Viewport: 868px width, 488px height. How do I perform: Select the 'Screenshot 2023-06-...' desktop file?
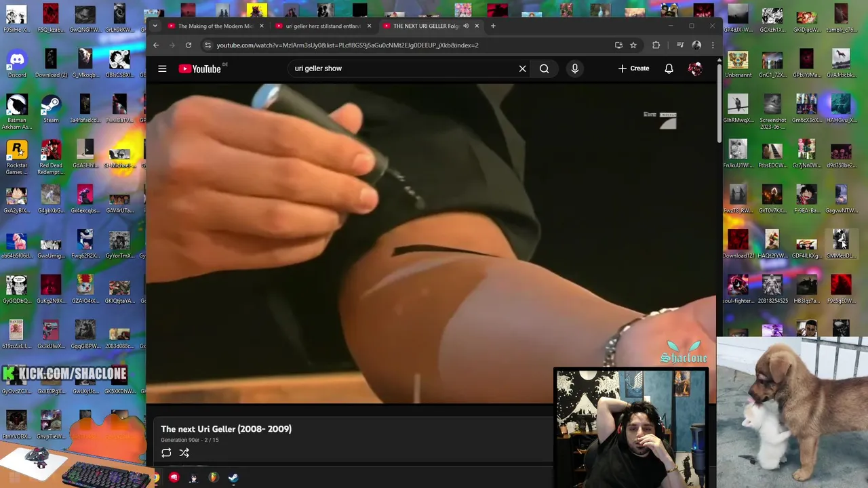coord(772,113)
